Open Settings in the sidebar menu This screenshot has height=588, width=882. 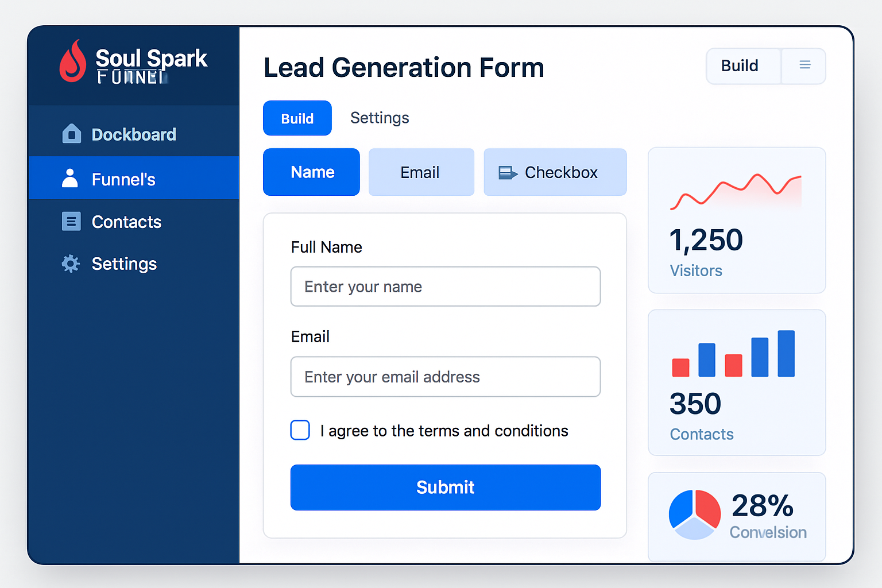tap(133, 264)
